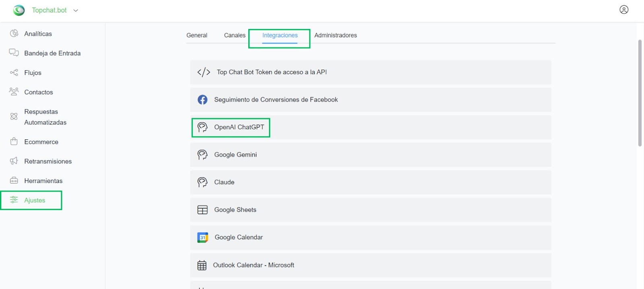The height and width of the screenshot is (289, 644).
Task: Open the user account profile icon
Action: 624,10
